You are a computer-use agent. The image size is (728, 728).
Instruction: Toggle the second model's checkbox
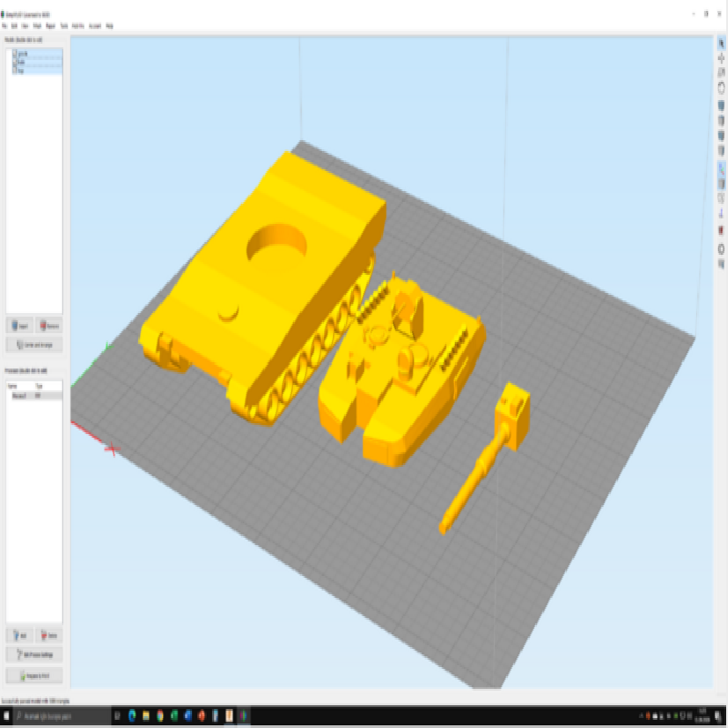click(x=15, y=62)
